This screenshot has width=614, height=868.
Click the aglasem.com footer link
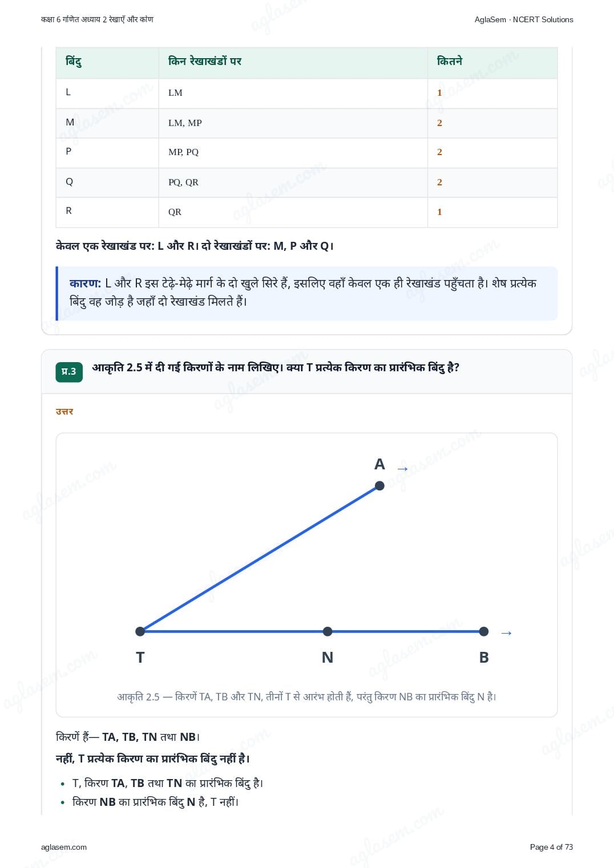click(x=64, y=847)
